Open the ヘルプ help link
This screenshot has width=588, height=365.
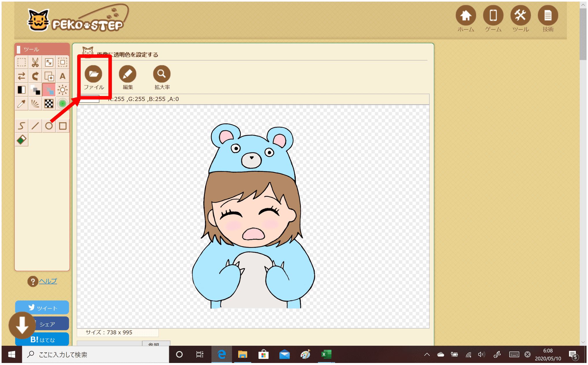pyautogui.click(x=48, y=281)
